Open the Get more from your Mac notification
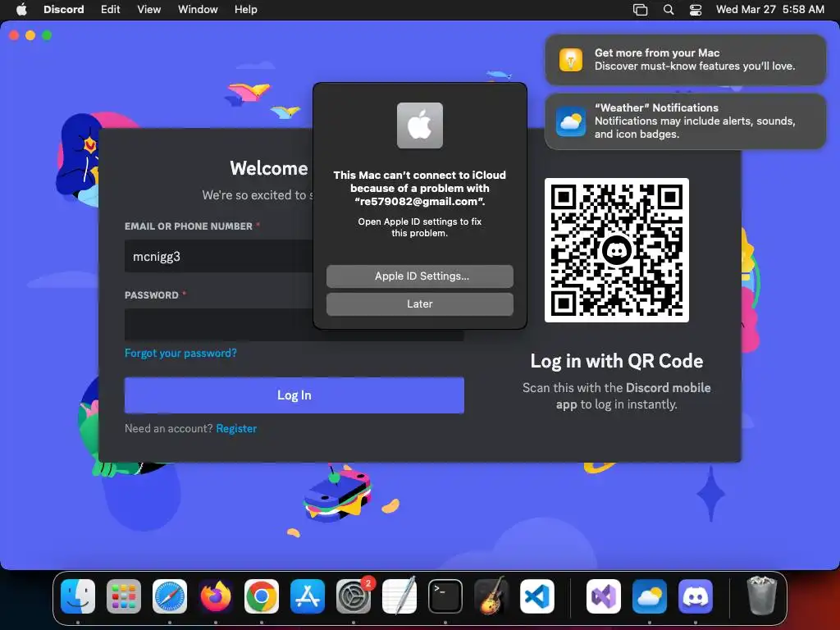Image resolution: width=840 pixels, height=630 pixels. click(685, 59)
